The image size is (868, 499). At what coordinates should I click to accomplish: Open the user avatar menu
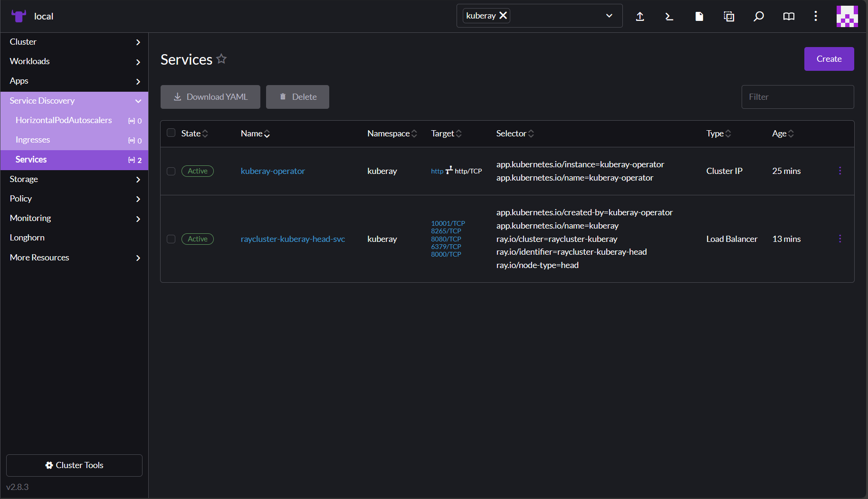pos(847,16)
